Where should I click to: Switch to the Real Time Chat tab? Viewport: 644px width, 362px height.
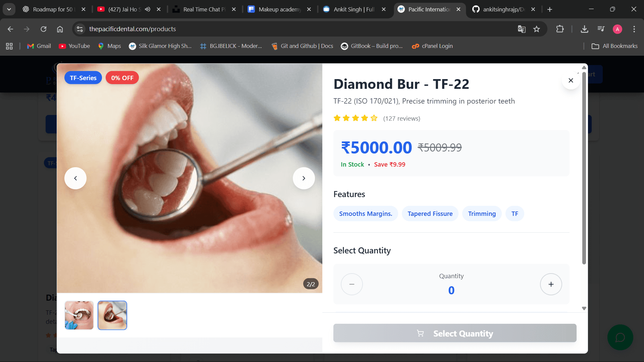(x=201, y=9)
